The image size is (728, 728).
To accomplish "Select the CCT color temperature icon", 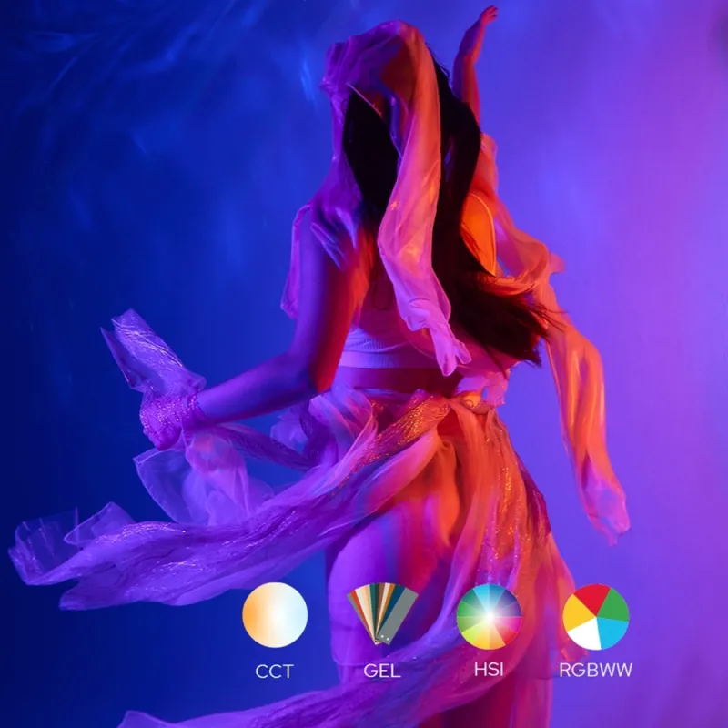I will [x=275, y=616].
